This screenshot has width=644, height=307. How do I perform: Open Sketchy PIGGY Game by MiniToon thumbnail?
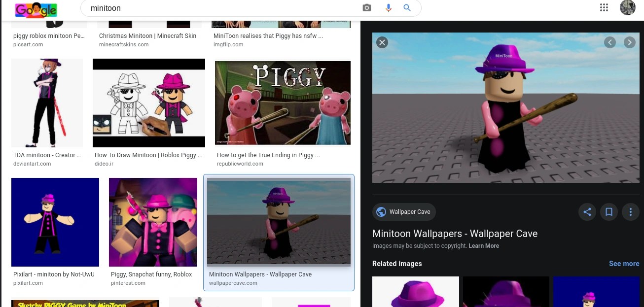[85, 304]
